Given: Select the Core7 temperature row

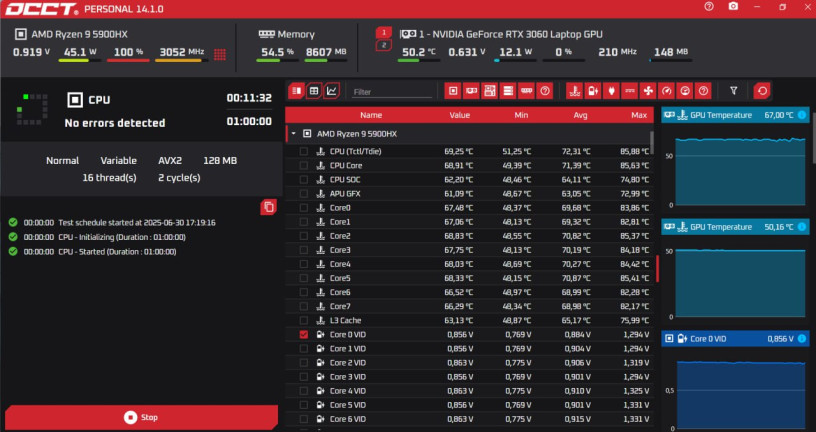Looking at the screenshot, I should coord(469,306).
